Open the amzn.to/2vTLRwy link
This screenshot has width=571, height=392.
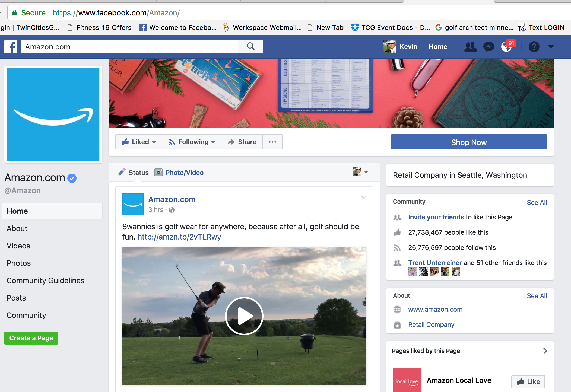pos(179,237)
